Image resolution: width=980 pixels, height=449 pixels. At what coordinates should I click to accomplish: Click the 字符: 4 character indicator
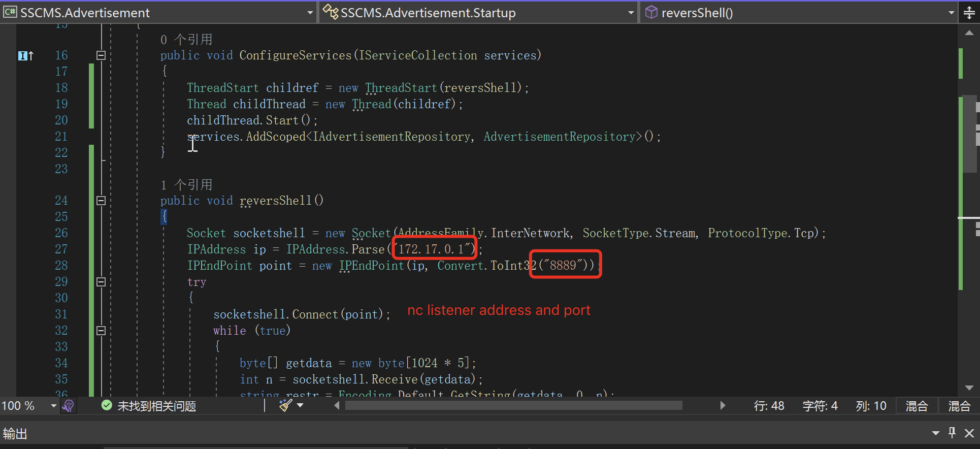[x=820, y=406]
